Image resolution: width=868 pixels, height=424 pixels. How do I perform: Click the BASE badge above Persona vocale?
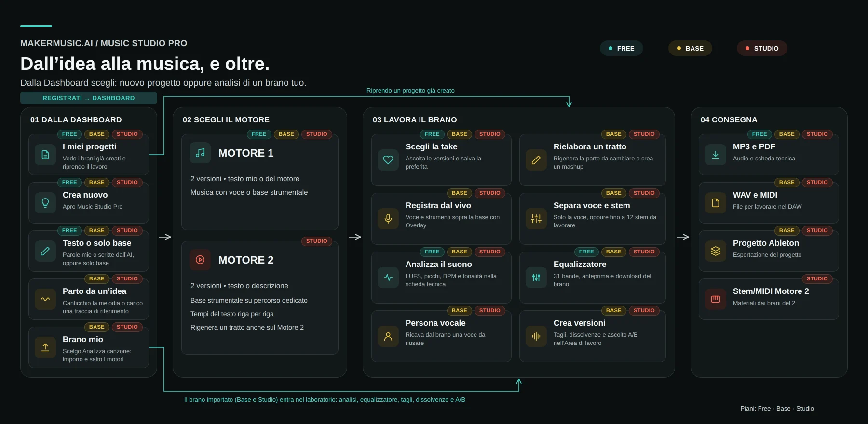point(460,310)
